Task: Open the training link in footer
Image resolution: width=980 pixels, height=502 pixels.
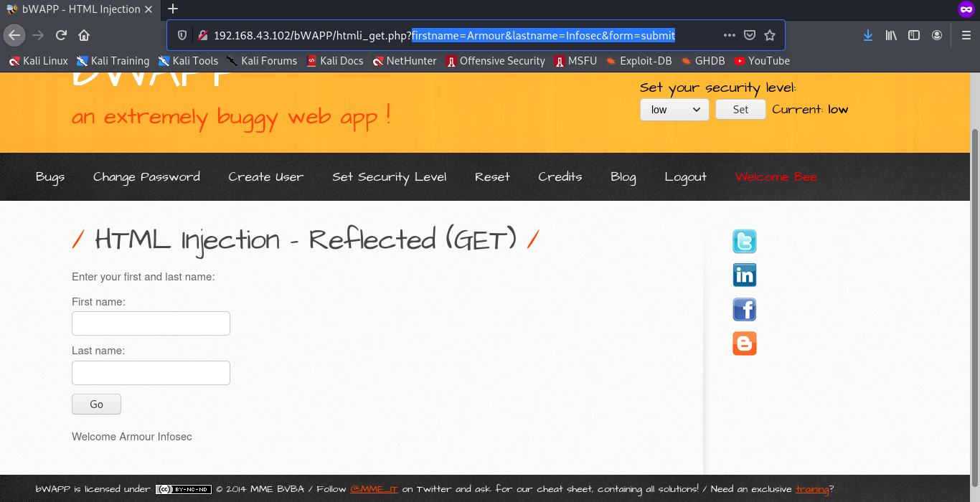Action: click(812, 489)
